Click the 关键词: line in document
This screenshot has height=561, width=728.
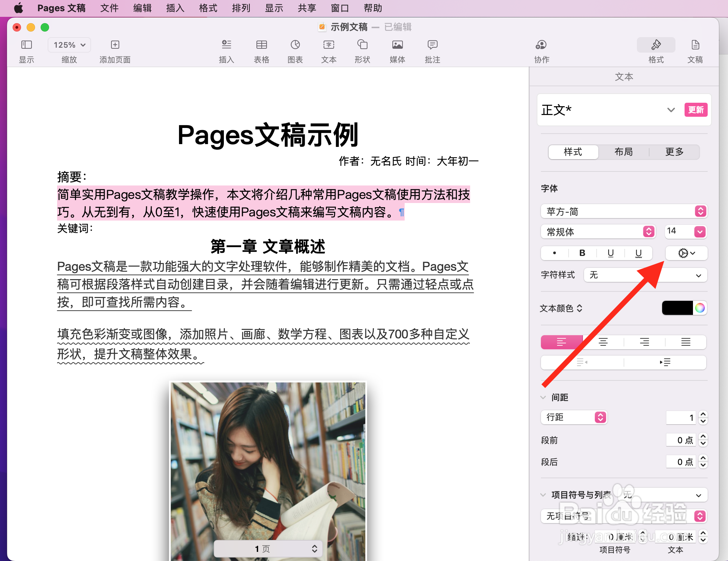[x=75, y=229]
